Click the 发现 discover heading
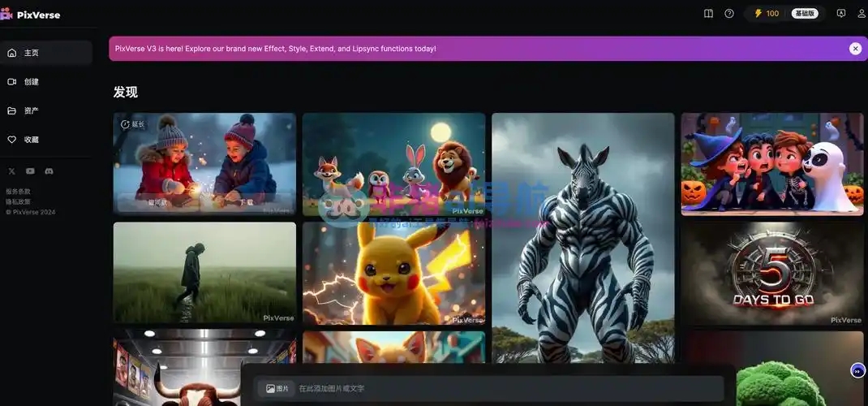The height and width of the screenshot is (406, 868). [126, 93]
